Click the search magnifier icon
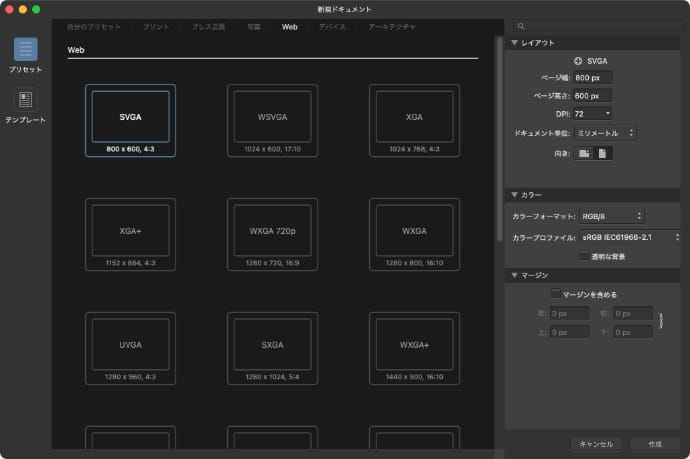 [522, 26]
